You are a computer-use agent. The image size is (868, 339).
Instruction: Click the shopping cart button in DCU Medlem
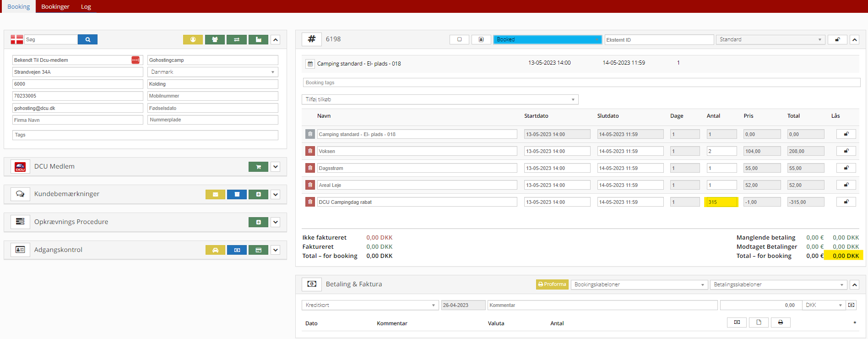[x=258, y=167]
